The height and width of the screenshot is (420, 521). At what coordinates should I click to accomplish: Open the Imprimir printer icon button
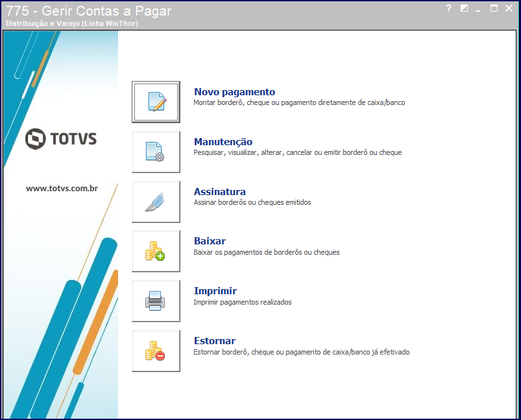coord(156,301)
